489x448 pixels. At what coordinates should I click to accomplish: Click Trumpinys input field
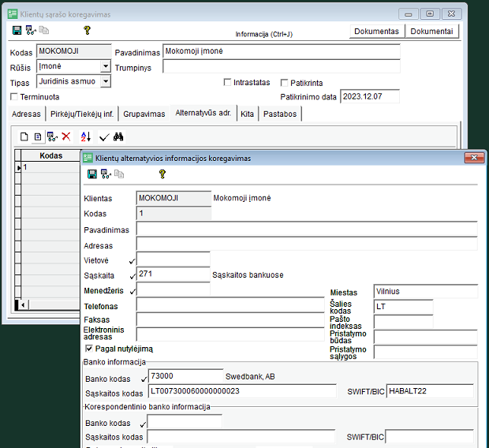click(x=282, y=66)
